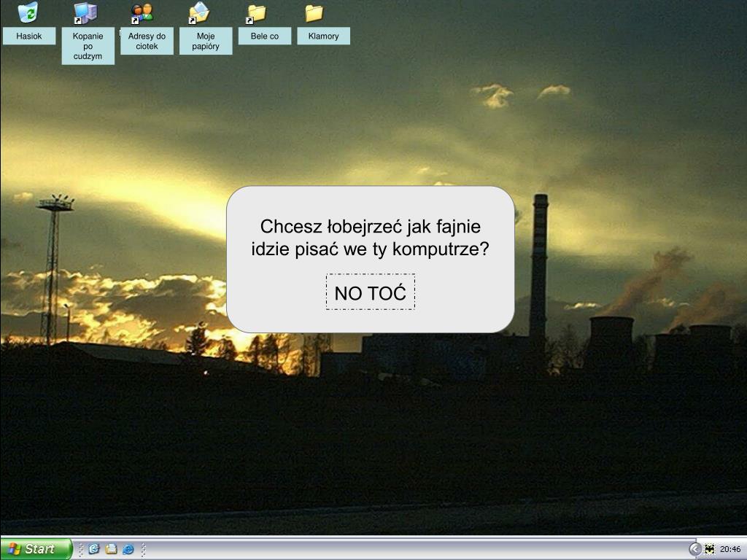The height and width of the screenshot is (560, 747).
Task: Open the Hasiok recycle bin icon
Action: [28, 12]
